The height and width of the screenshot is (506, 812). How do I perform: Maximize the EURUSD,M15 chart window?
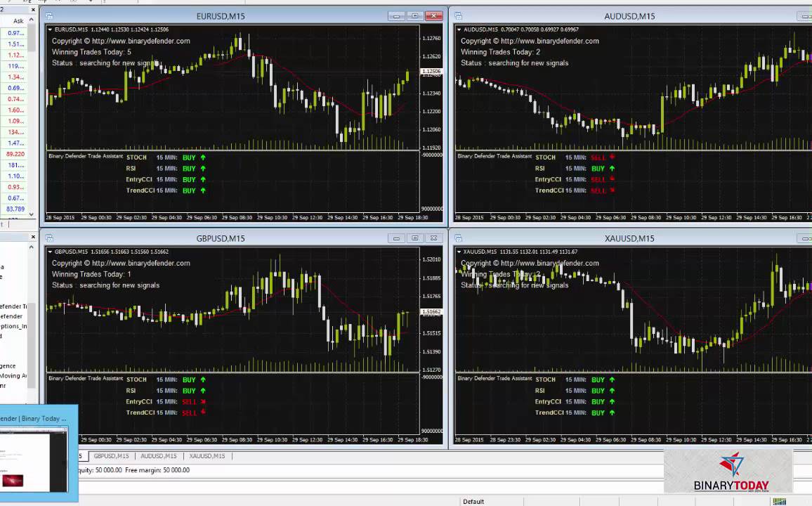pyautogui.click(x=415, y=16)
